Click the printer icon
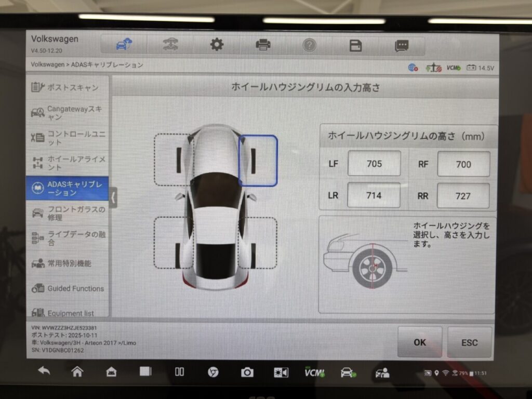The width and height of the screenshot is (532, 399). [x=263, y=45]
